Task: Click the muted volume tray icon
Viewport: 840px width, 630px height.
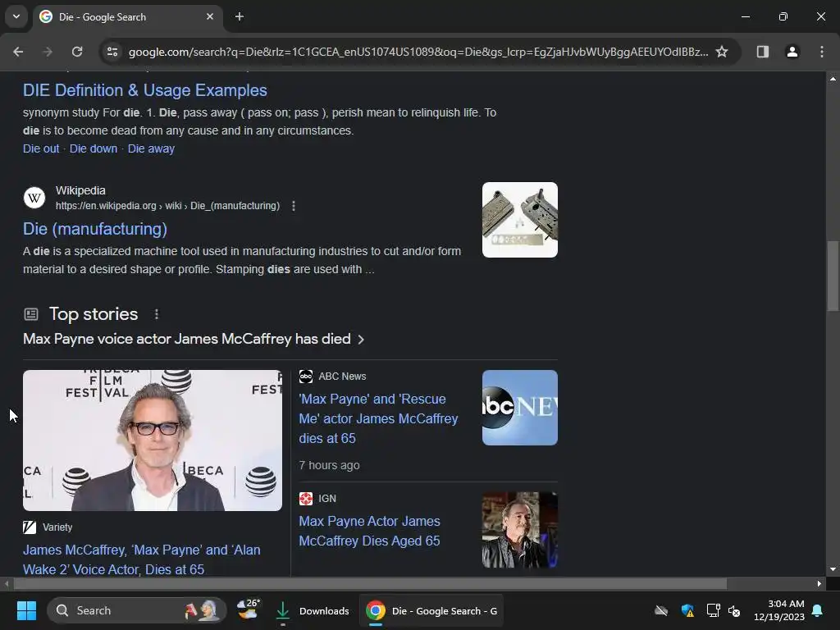Action: pyautogui.click(x=734, y=610)
